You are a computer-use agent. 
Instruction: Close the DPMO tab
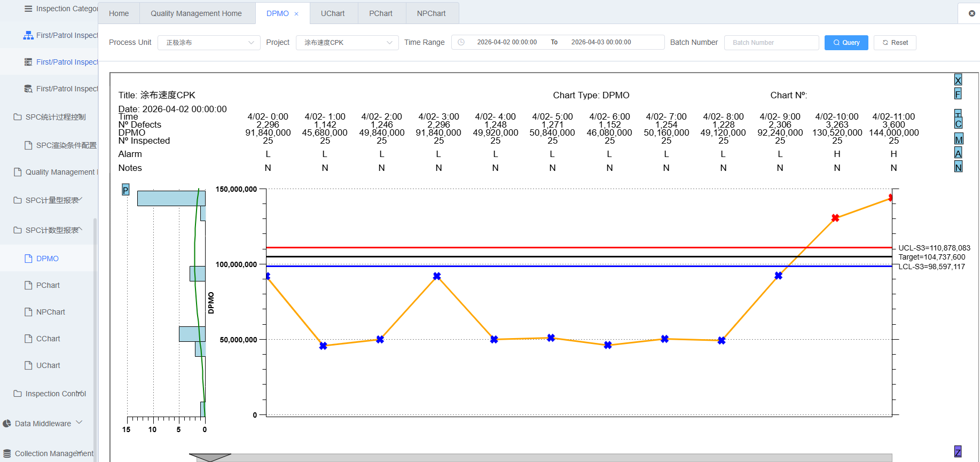click(x=296, y=14)
